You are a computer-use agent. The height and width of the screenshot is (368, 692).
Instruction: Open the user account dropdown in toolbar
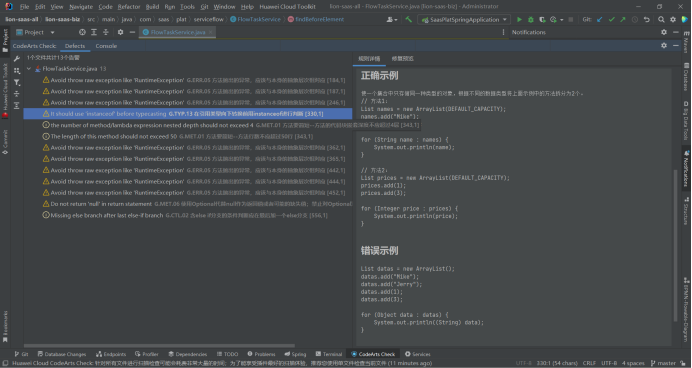click(x=392, y=19)
